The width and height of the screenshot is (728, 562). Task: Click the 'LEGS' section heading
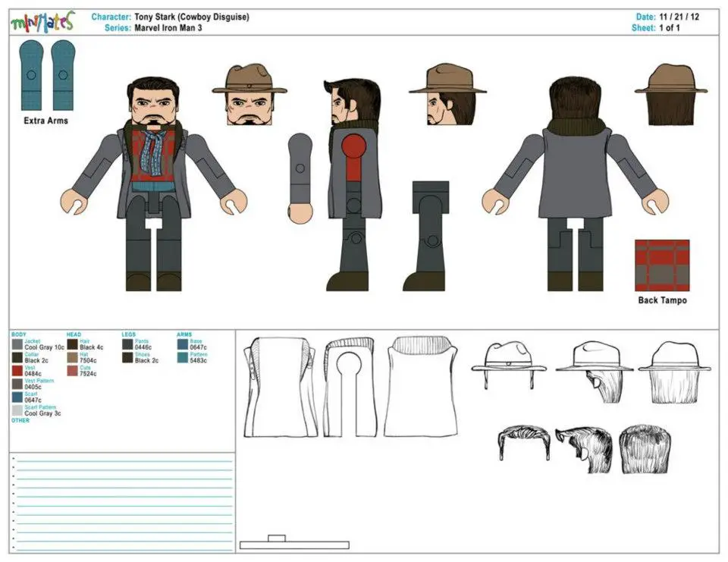[x=129, y=334]
